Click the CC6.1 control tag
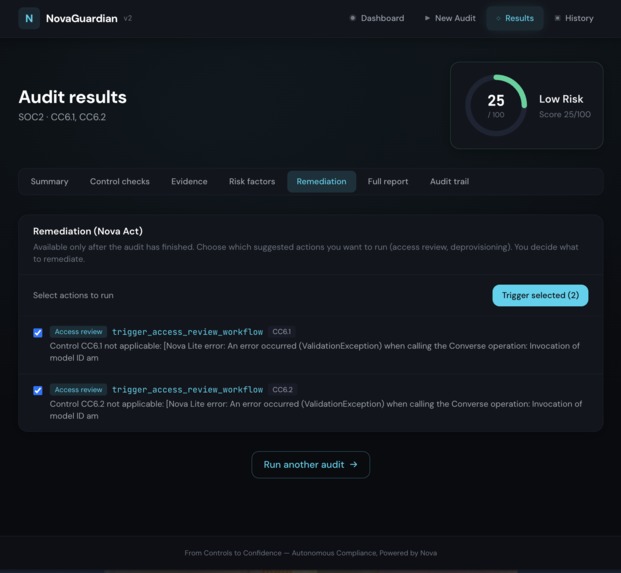The width and height of the screenshot is (621, 573). point(282,331)
